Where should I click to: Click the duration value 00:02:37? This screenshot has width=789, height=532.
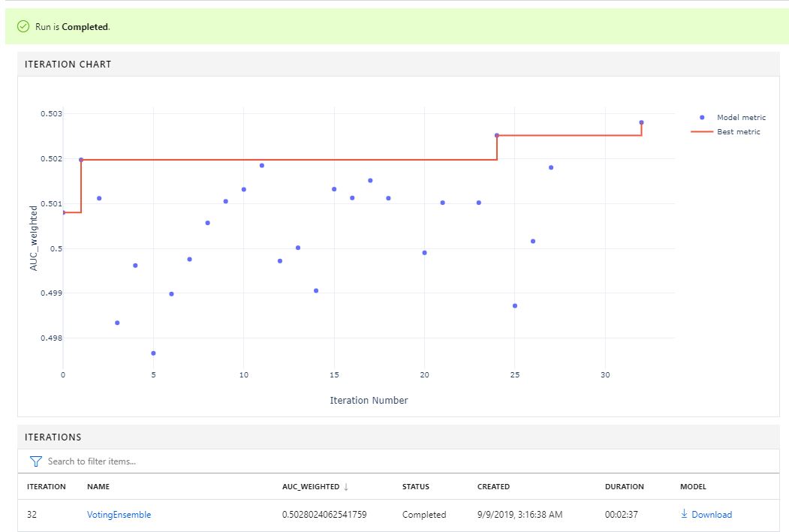coord(622,515)
